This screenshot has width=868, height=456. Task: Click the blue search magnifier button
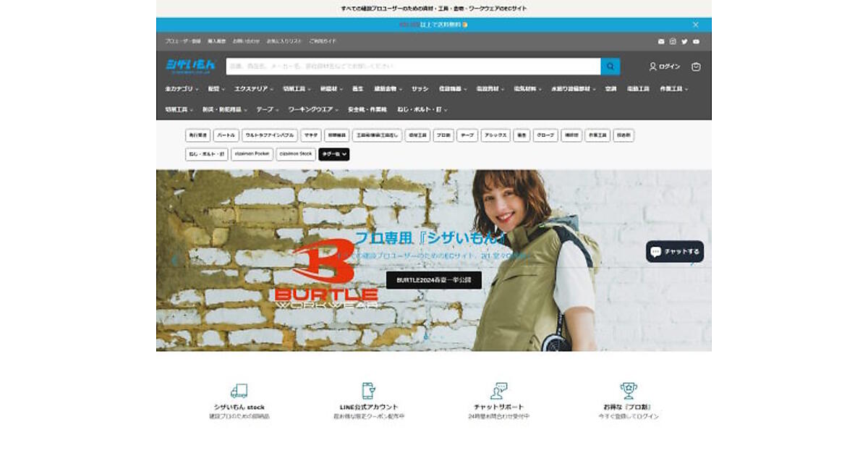pos(610,67)
